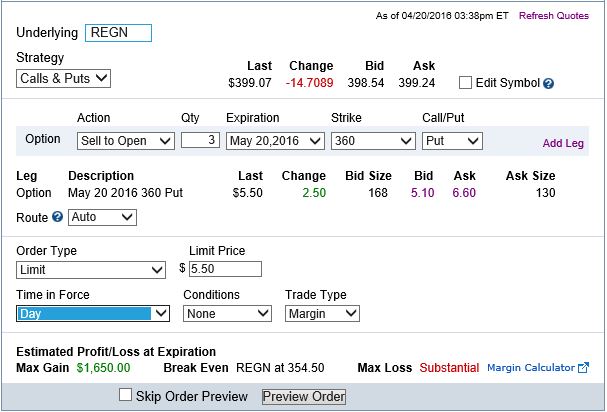Open the Time in Force Day dropdown

pos(93,314)
